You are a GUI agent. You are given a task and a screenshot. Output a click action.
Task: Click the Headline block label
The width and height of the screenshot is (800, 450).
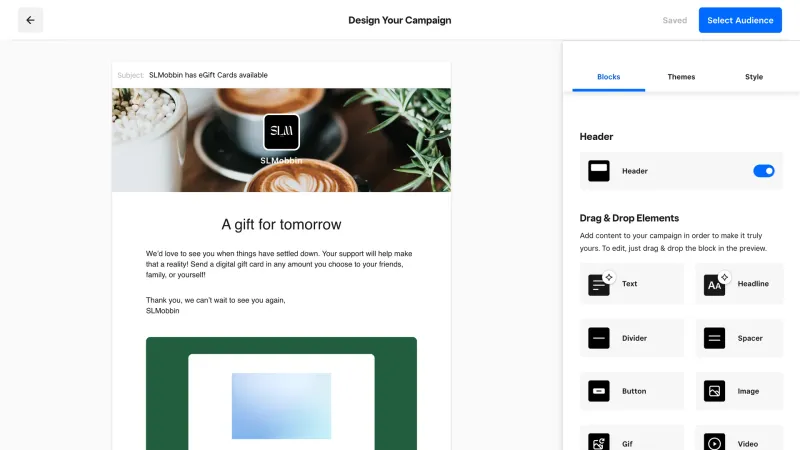point(753,284)
